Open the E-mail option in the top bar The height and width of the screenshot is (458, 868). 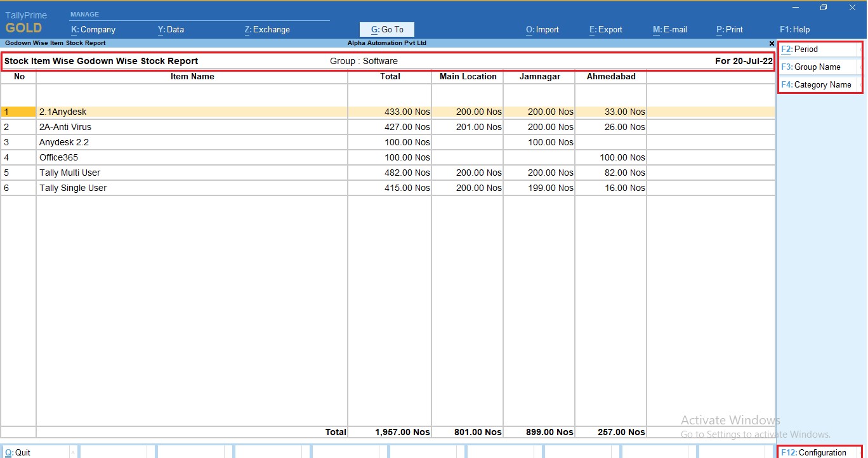tap(669, 29)
